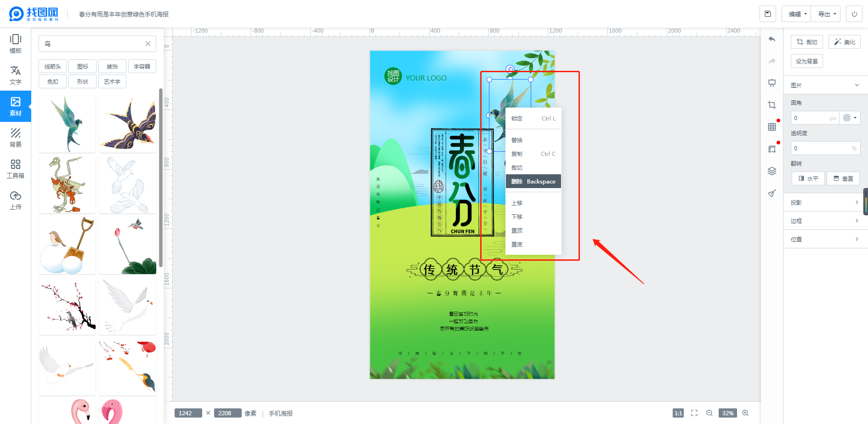Choose 替换 in the context menu
Image resolution: width=868 pixels, height=424 pixels.
(x=533, y=140)
